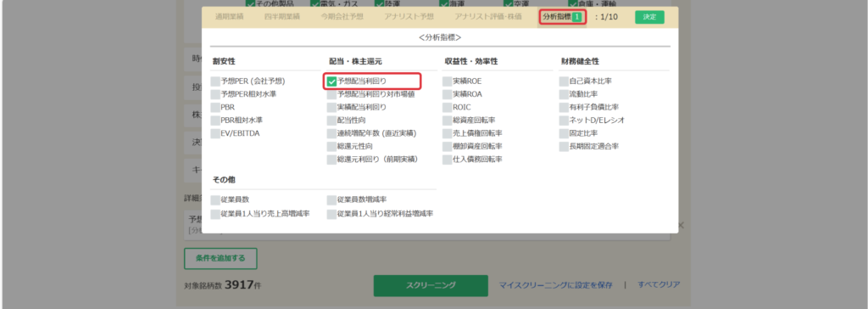Image resolution: width=868 pixels, height=309 pixels.
Task: Enable 従業員1人当り売上高増減率 checkbox
Action: coord(215,214)
